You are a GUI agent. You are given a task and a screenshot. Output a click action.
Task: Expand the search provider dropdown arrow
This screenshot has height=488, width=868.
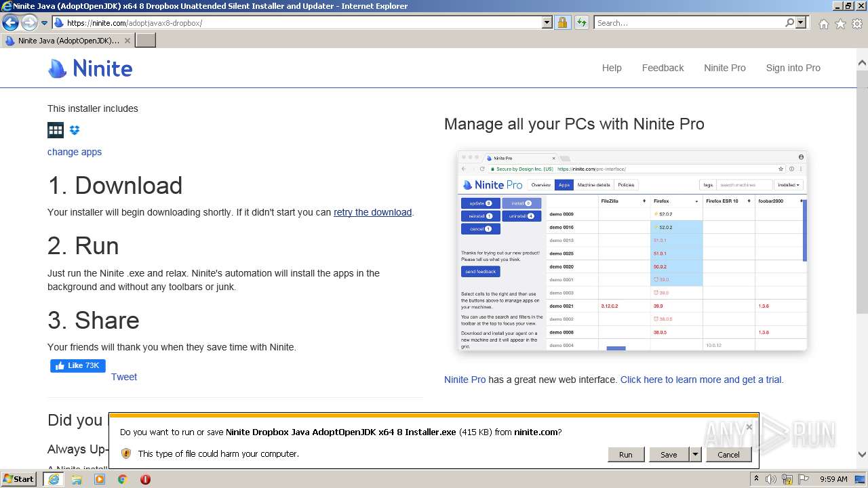(801, 22)
